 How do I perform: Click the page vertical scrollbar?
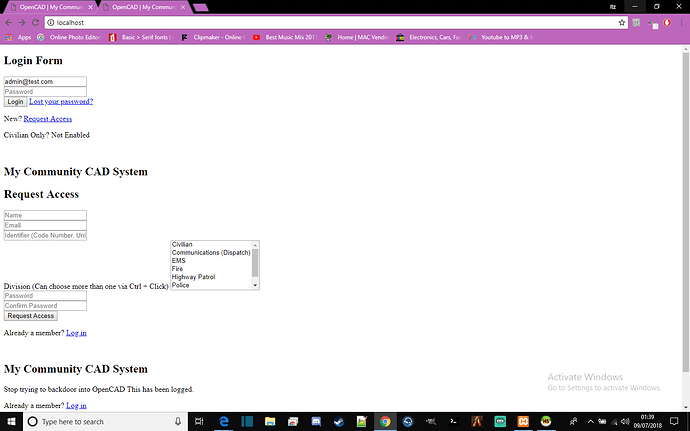[x=686, y=211]
